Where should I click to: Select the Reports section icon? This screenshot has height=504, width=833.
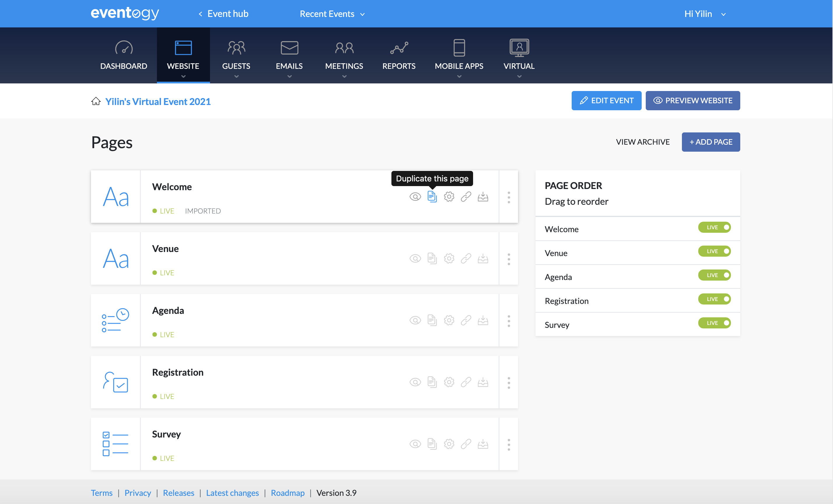click(399, 55)
